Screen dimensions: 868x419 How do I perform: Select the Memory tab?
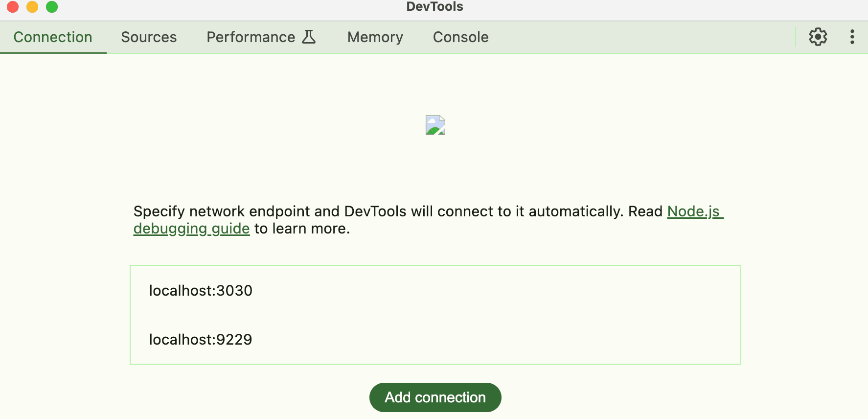375,37
